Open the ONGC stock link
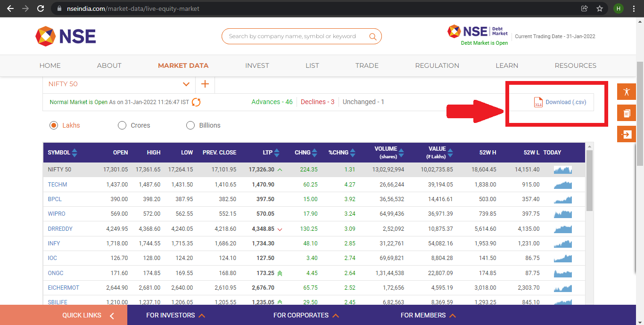 56,273
